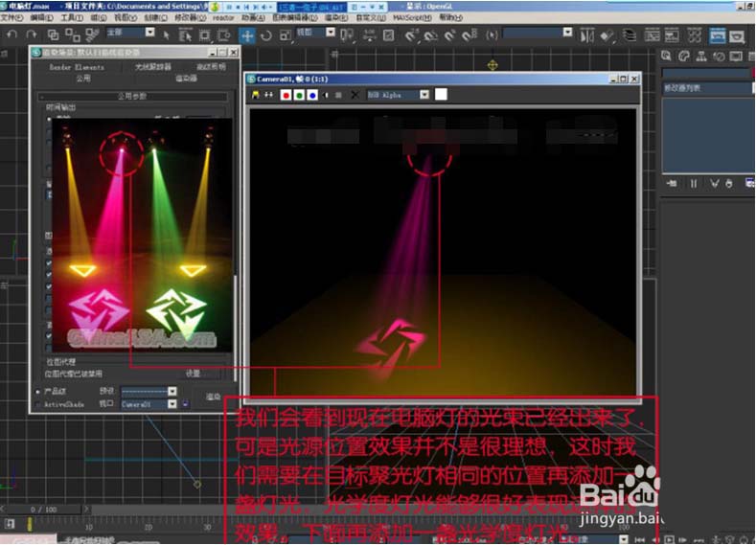Open Select by Name tool
Image resolution: width=756 pixels, height=545 pixels.
(x=185, y=35)
